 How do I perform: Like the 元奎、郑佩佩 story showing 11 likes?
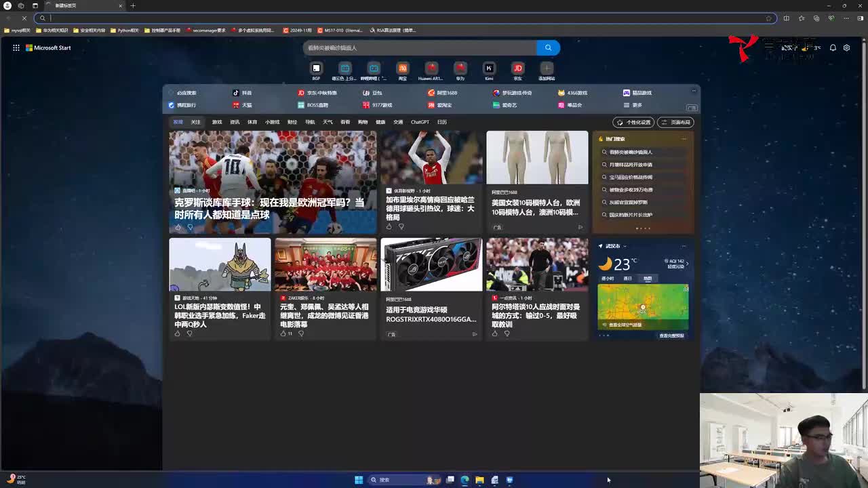(x=283, y=333)
